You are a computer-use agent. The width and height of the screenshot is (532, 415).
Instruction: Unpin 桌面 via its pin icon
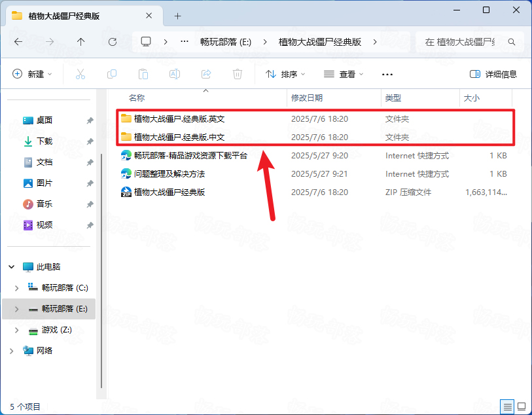(90, 120)
